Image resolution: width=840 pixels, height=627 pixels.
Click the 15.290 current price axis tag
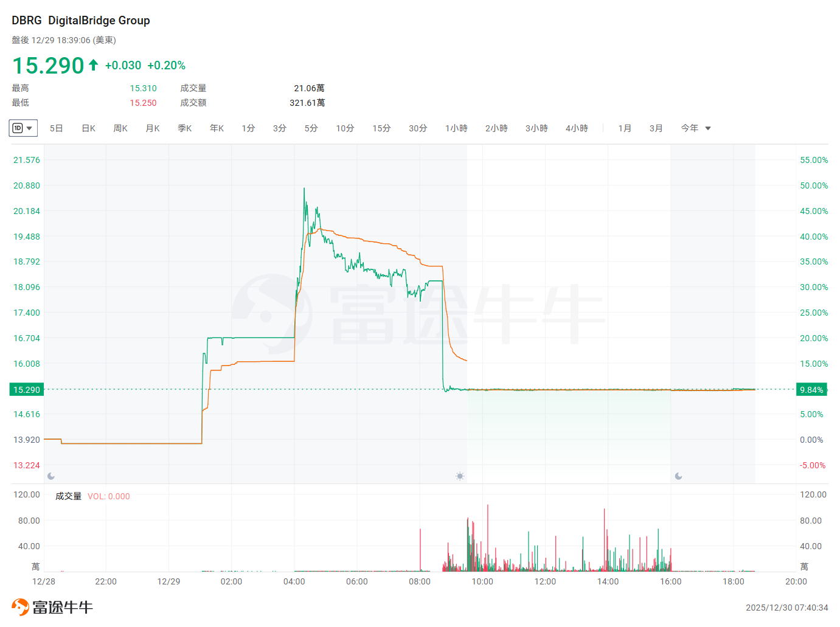(x=27, y=390)
